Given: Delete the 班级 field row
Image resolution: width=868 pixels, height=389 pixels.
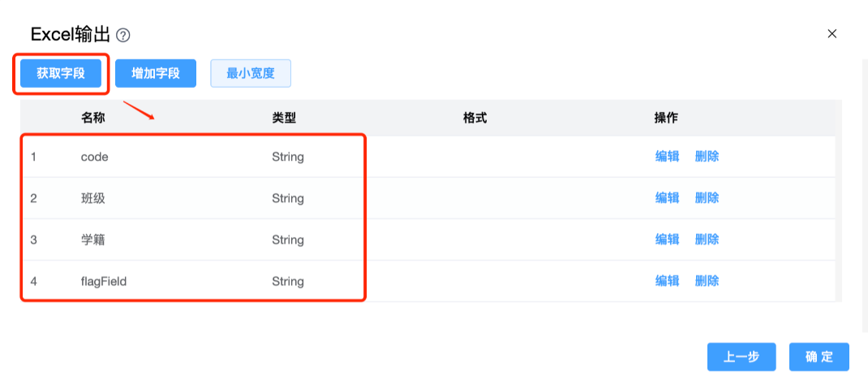Looking at the screenshot, I should pos(707,198).
